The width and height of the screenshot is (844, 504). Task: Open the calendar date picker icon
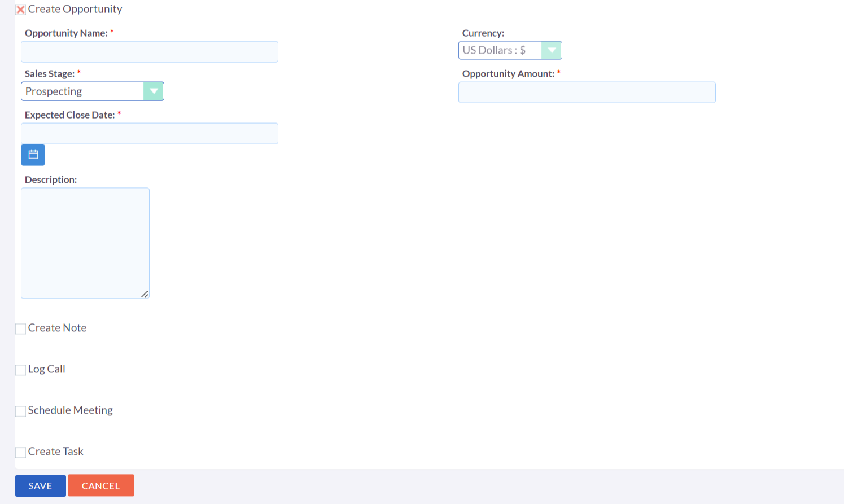[33, 155]
